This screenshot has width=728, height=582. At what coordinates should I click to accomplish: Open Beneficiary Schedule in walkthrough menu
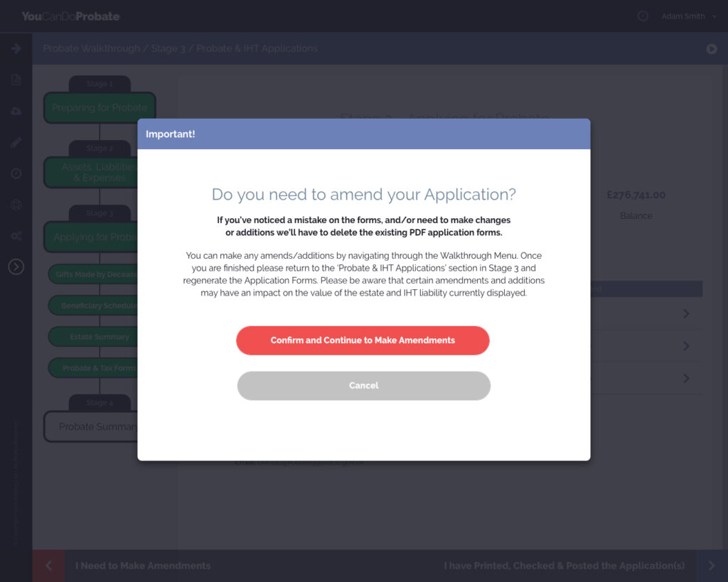click(92, 306)
